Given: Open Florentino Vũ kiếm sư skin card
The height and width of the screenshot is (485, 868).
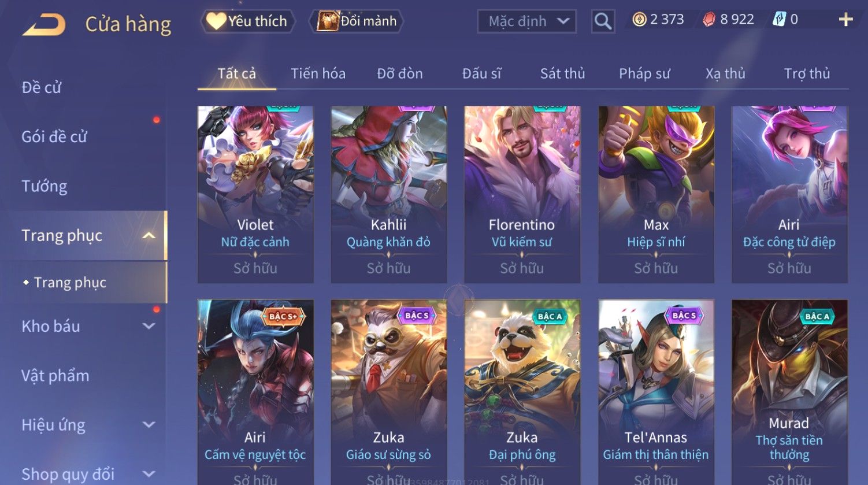Looking at the screenshot, I should pos(522,194).
